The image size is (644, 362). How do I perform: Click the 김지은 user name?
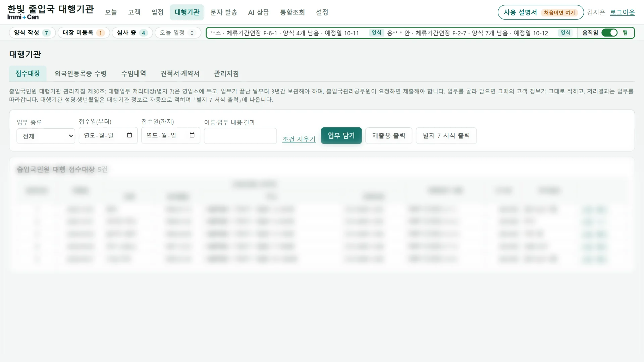pos(596,12)
